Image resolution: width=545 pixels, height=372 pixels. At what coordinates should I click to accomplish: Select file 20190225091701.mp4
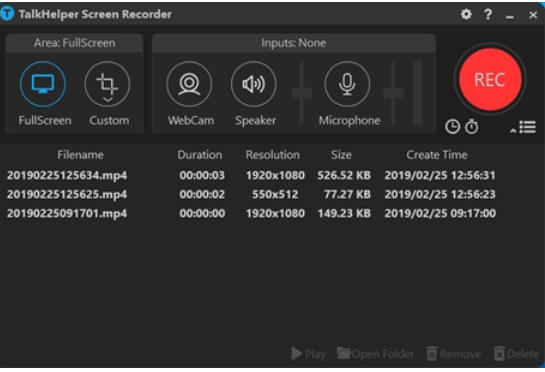pyautogui.click(x=67, y=213)
